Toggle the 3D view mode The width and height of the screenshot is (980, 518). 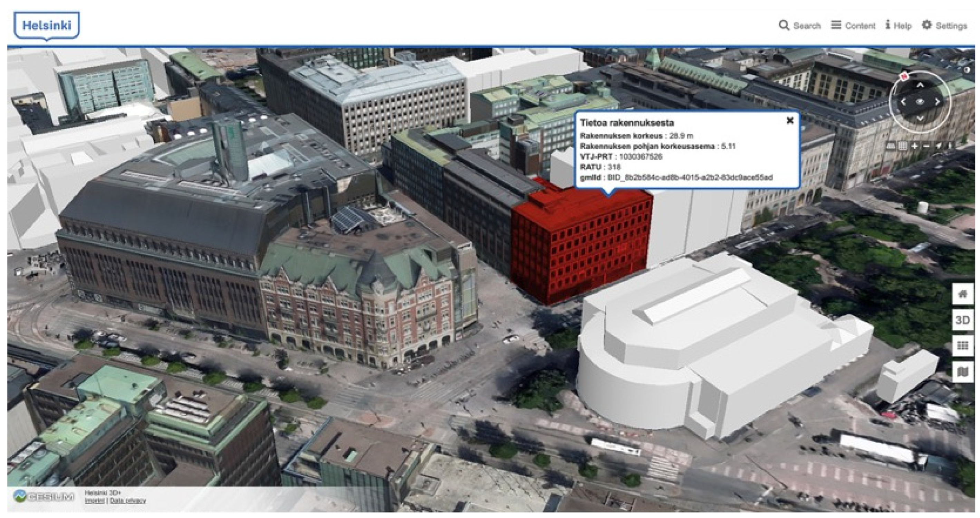[962, 320]
